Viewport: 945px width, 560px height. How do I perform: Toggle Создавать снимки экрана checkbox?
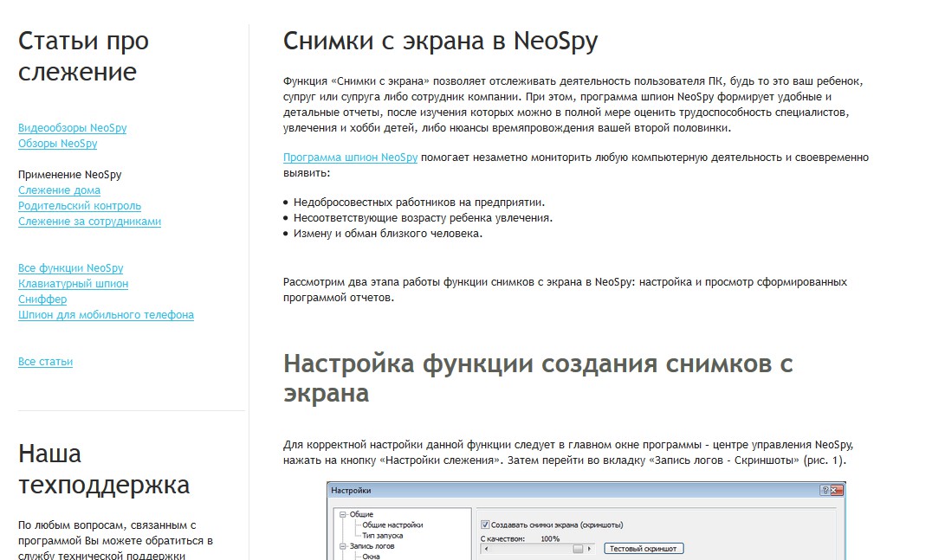[x=485, y=525]
